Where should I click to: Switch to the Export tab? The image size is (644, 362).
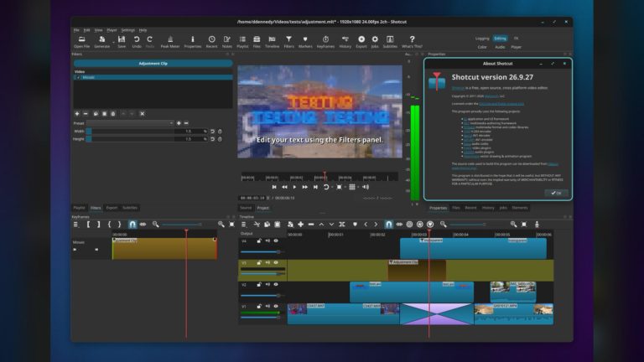(112, 208)
